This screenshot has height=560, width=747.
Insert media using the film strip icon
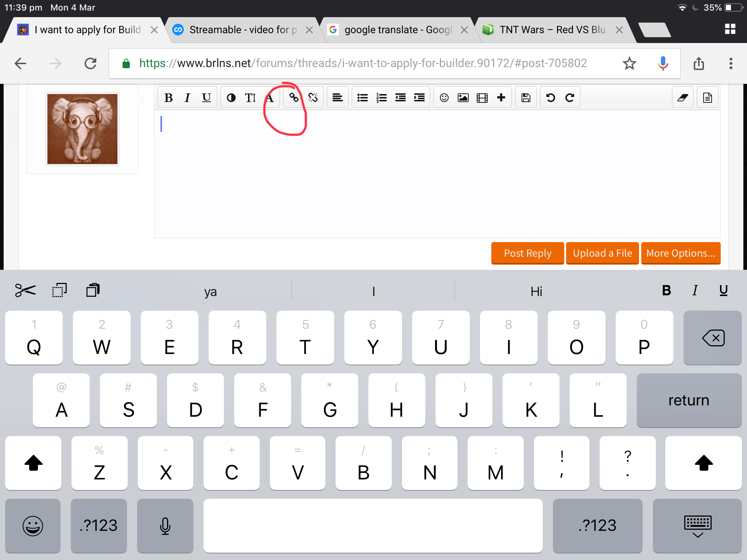(482, 97)
